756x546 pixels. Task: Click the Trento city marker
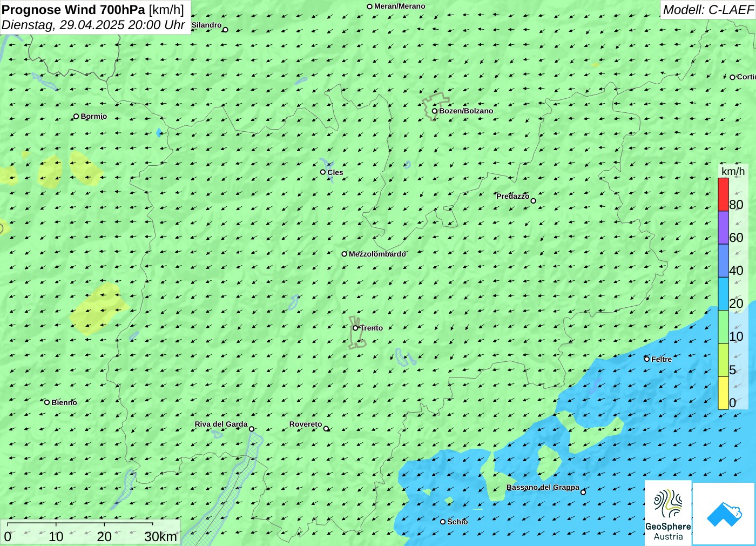pyautogui.click(x=355, y=328)
